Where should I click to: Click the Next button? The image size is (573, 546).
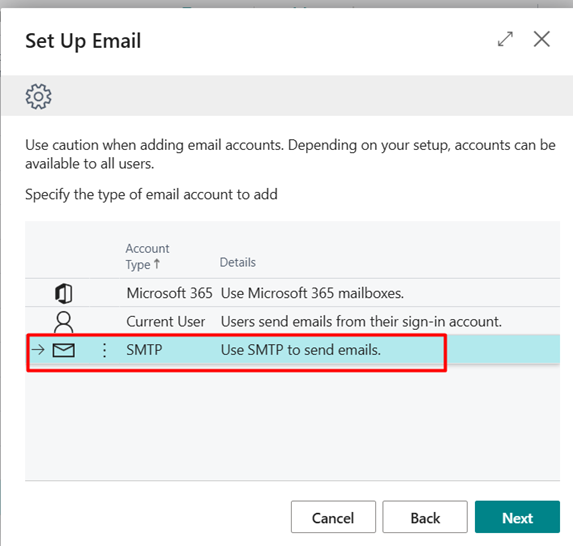[517, 517]
